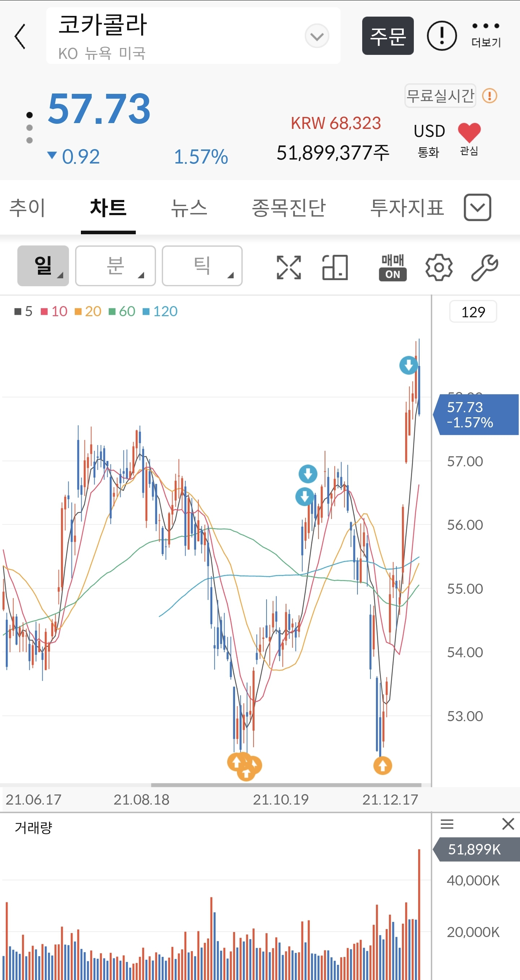This screenshot has height=980, width=520.
Task: Toggle the 관심 heart favorite
Action: click(469, 139)
